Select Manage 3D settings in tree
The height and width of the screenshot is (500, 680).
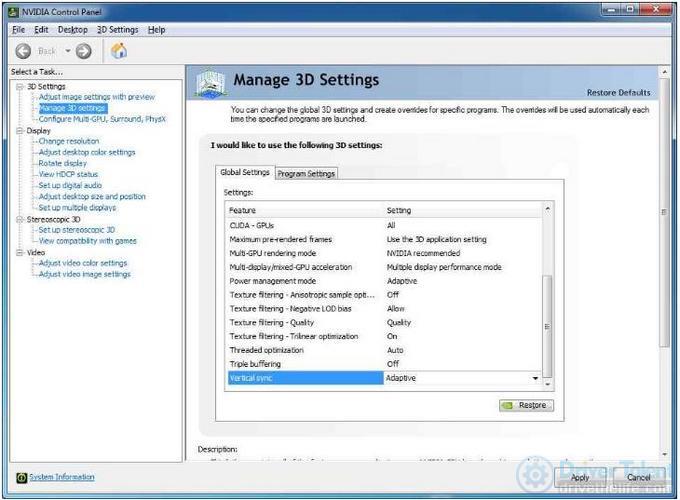[x=73, y=108]
